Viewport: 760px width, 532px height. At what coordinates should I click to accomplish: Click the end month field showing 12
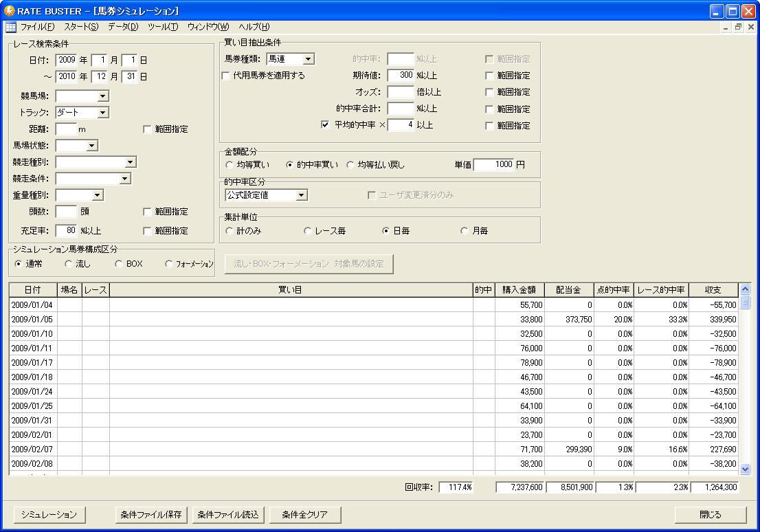coord(100,76)
